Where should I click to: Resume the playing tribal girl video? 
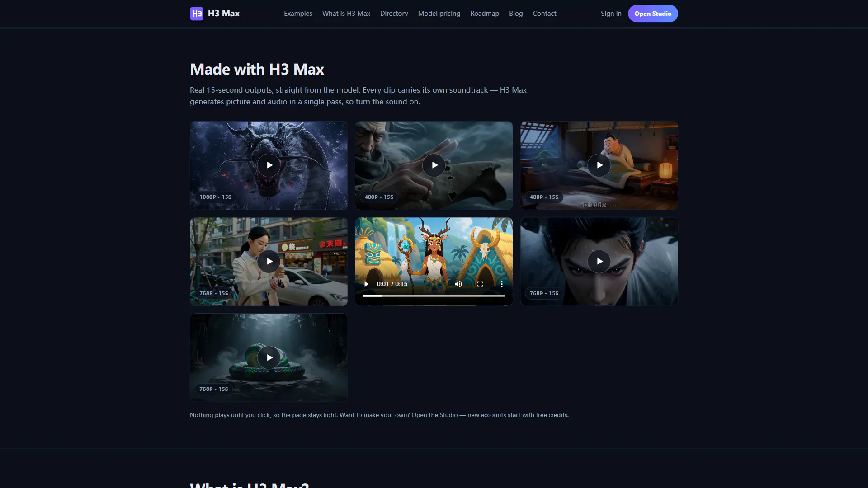coord(367,284)
